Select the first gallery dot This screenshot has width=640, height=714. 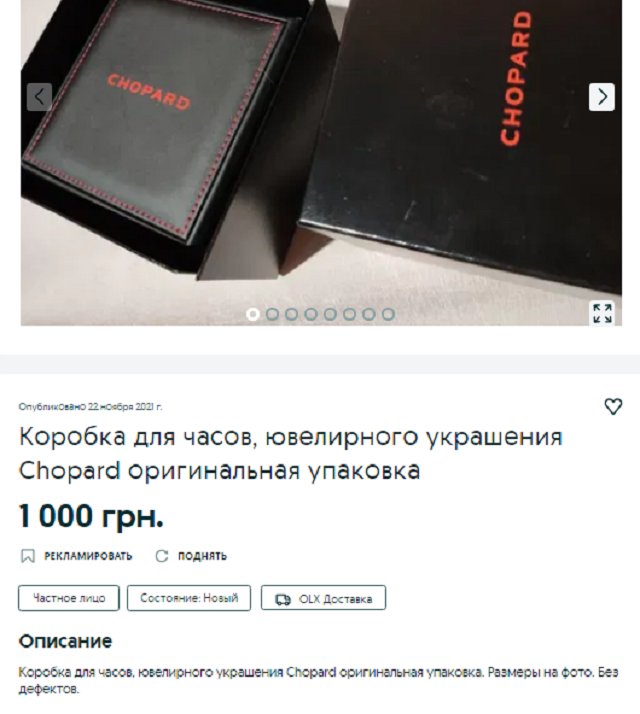coord(253,314)
